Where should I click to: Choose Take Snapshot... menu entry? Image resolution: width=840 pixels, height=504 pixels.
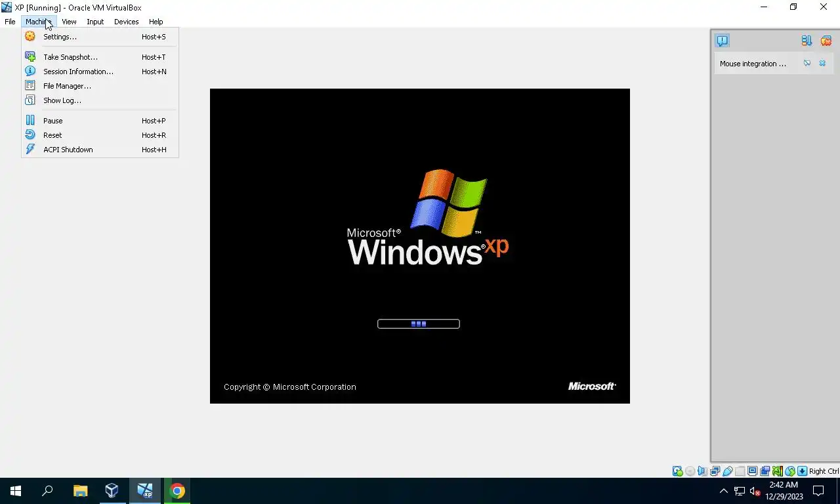point(100,57)
